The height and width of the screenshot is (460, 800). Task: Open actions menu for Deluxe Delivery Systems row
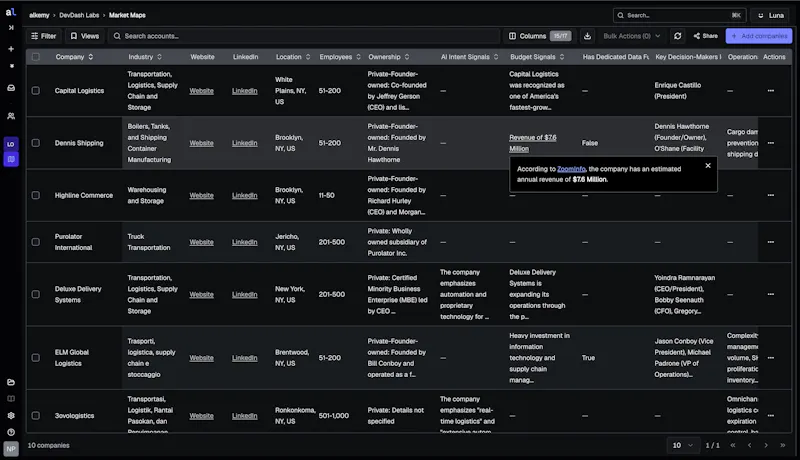pyautogui.click(x=770, y=294)
